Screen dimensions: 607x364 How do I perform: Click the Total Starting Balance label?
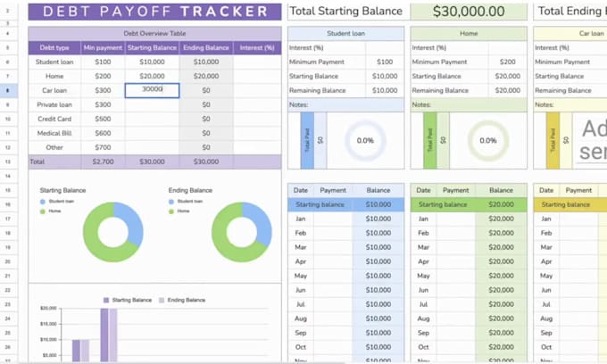346,12
